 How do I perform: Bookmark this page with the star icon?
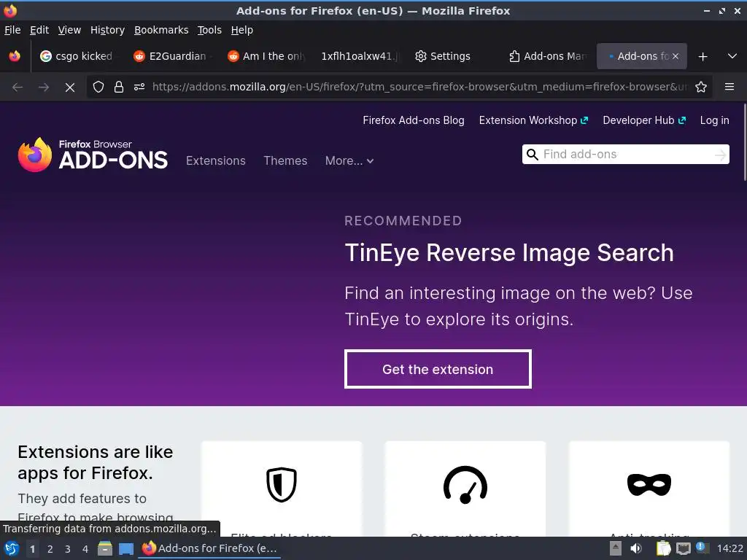pyautogui.click(x=701, y=87)
